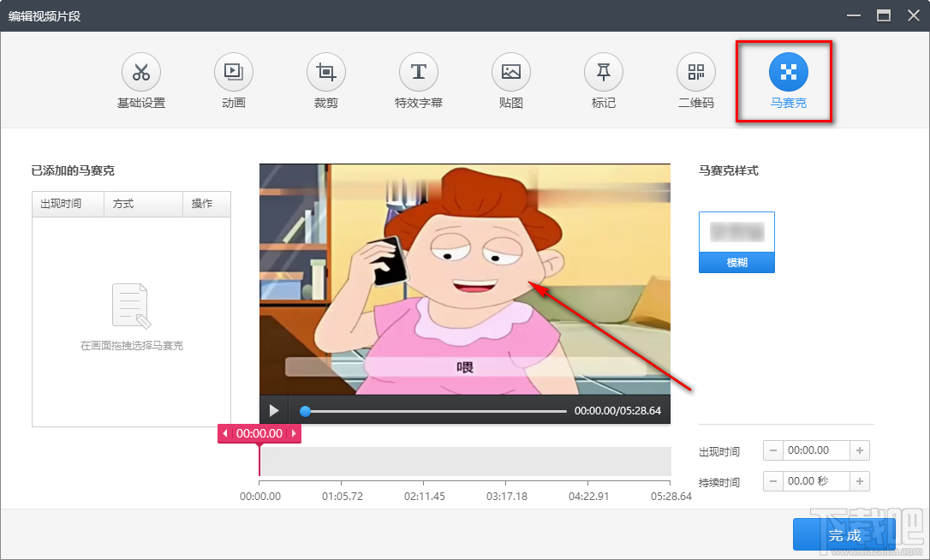Select the 特效字幕 subtitle effects tool
The height and width of the screenshot is (560, 930).
418,81
